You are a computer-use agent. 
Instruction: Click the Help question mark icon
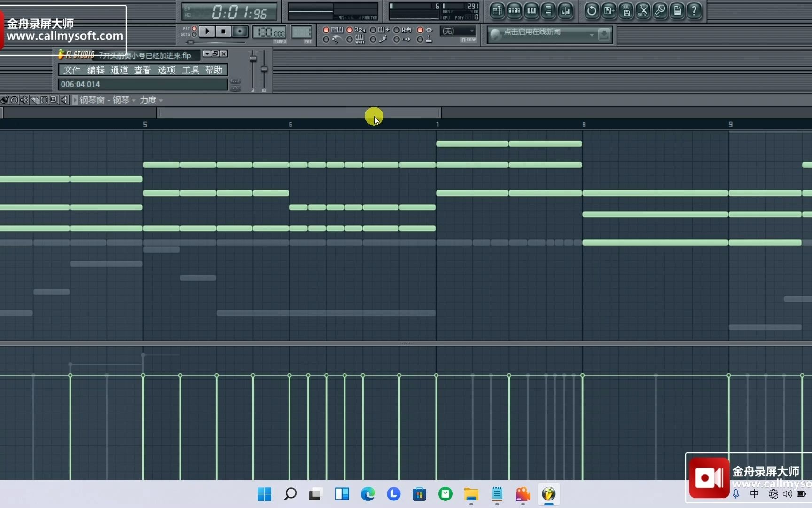(694, 11)
